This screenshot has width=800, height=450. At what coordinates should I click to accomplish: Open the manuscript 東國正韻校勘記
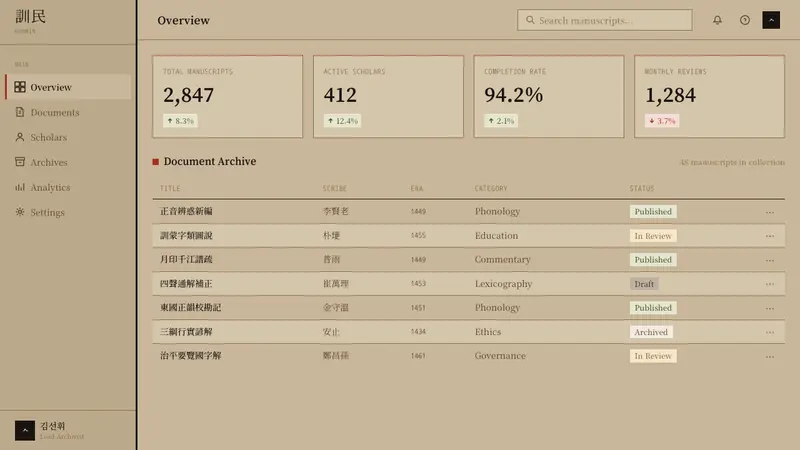pos(190,307)
